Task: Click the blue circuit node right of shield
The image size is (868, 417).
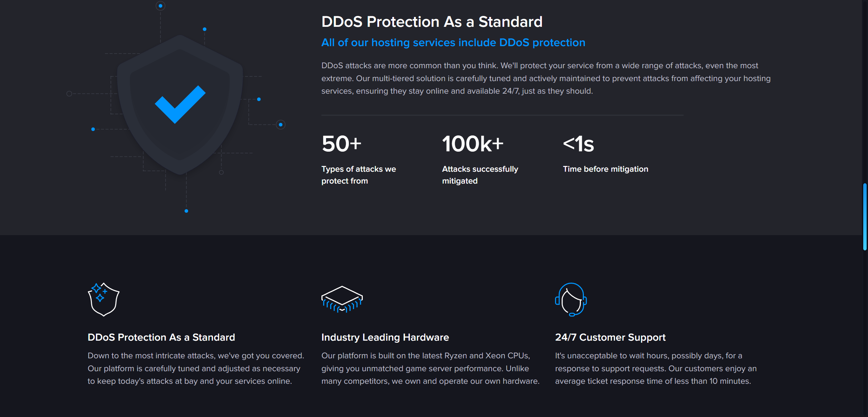Action: tap(280, 125)
